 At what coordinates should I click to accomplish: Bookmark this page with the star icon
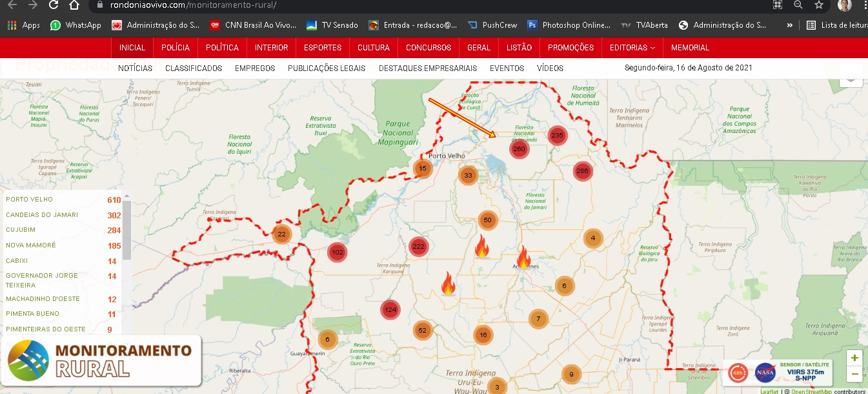pyautogui.click(x=818, y=5)
